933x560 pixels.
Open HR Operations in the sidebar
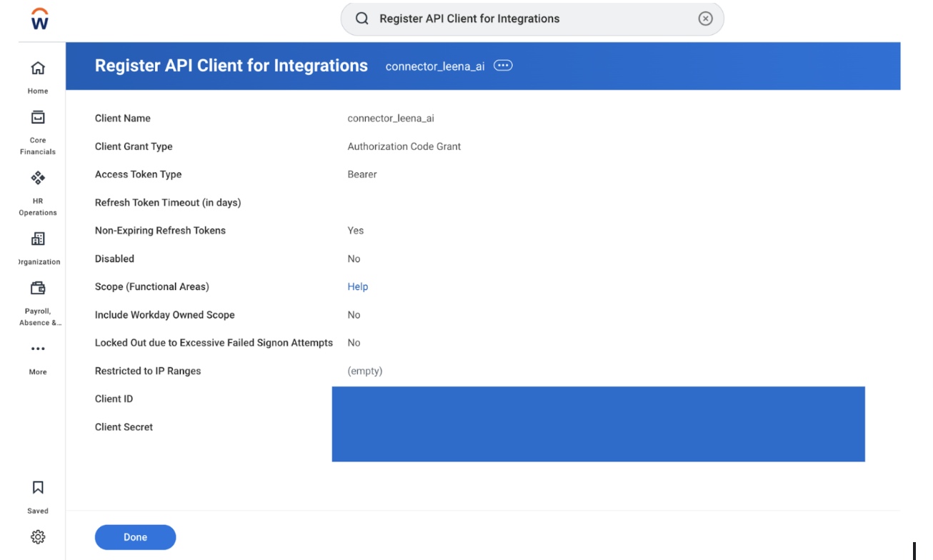point(38,194)
